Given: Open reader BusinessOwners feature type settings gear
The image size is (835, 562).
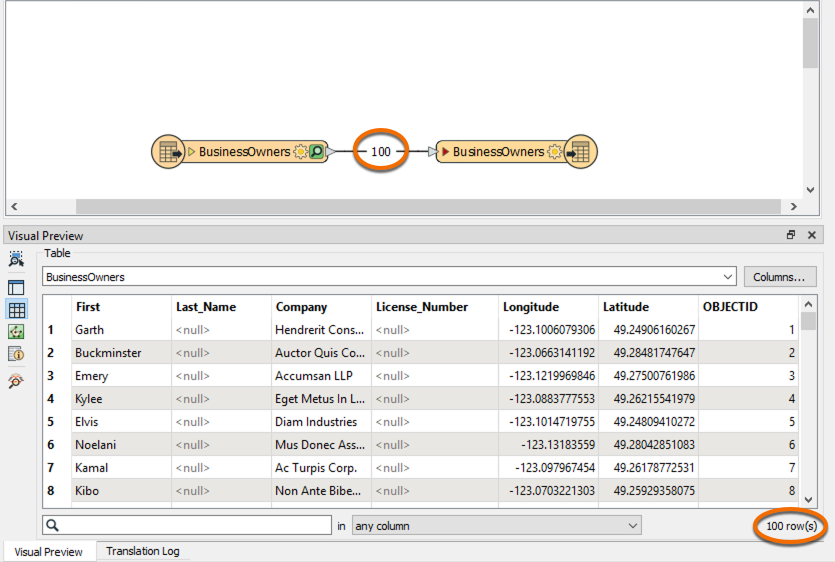Looking at the screenshot, I should 300,152.
